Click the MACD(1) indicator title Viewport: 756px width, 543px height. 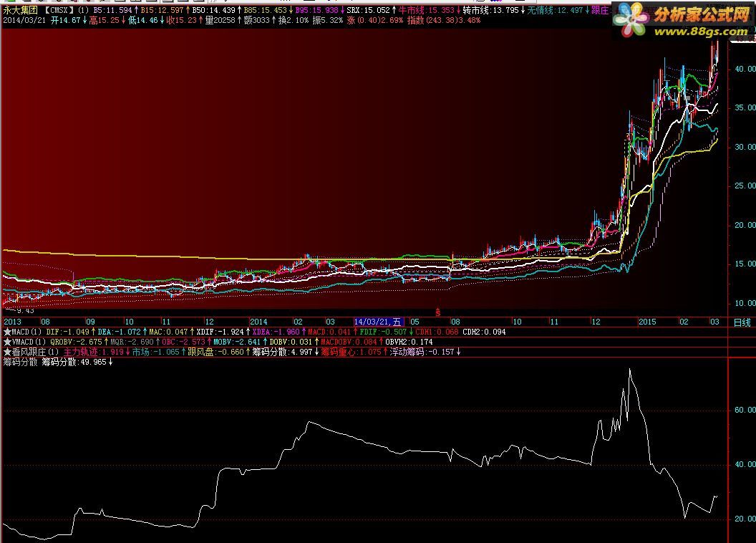tap(27, 332)
